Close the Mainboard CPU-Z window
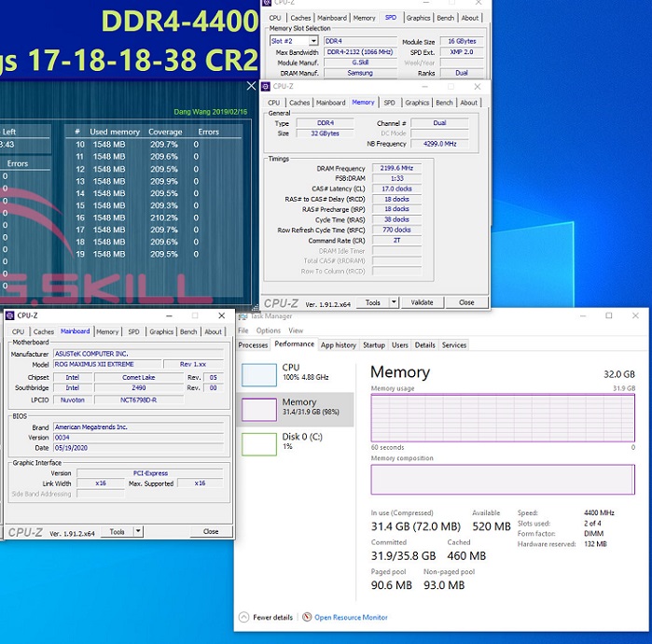The width and height of the screenshot is (652, 644). pyautogui.click(x=222, y=315)
